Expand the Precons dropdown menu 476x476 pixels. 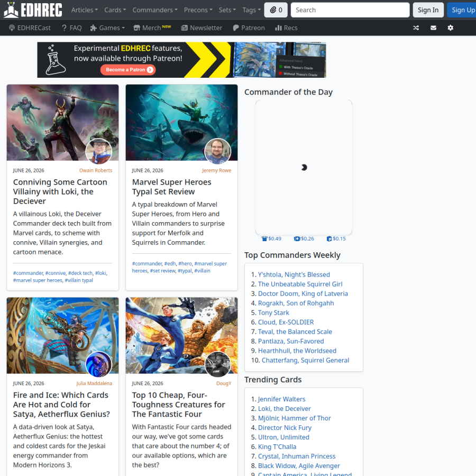pos(198,10)
